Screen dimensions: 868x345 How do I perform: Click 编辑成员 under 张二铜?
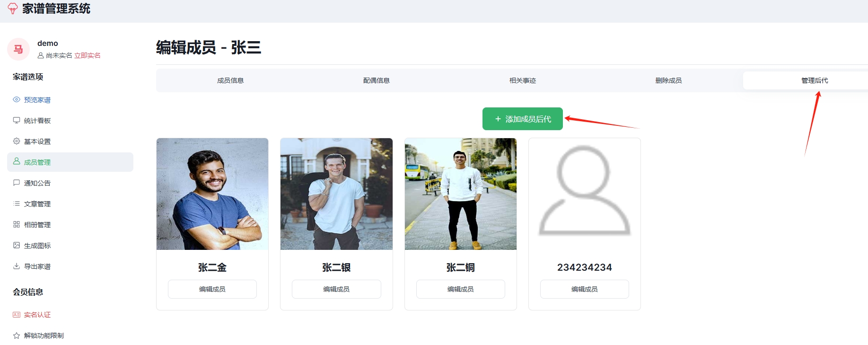[461, 289]
